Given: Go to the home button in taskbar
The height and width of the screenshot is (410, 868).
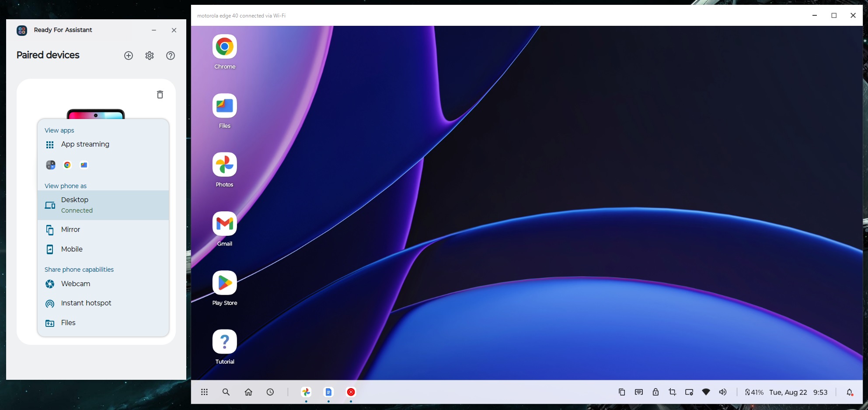Looking at the screenshot, I should 248,392.
